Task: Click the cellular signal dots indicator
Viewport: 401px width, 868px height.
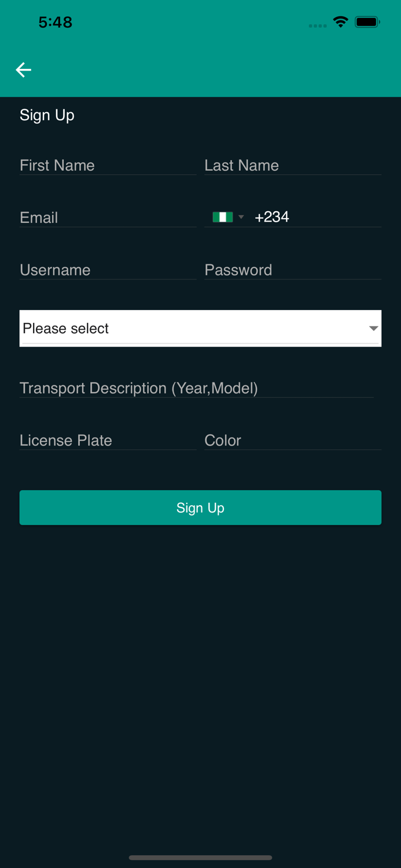Action: [318, 25]
